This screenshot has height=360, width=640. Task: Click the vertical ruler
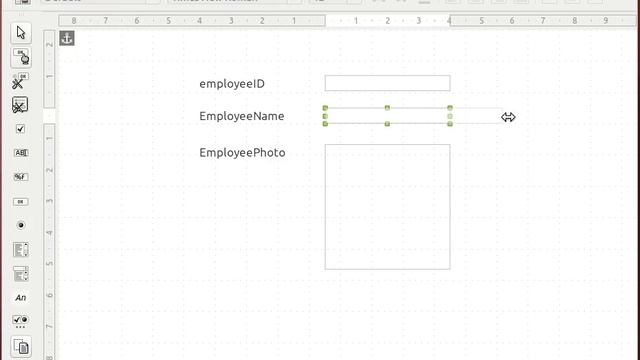(x=49, y=195)
